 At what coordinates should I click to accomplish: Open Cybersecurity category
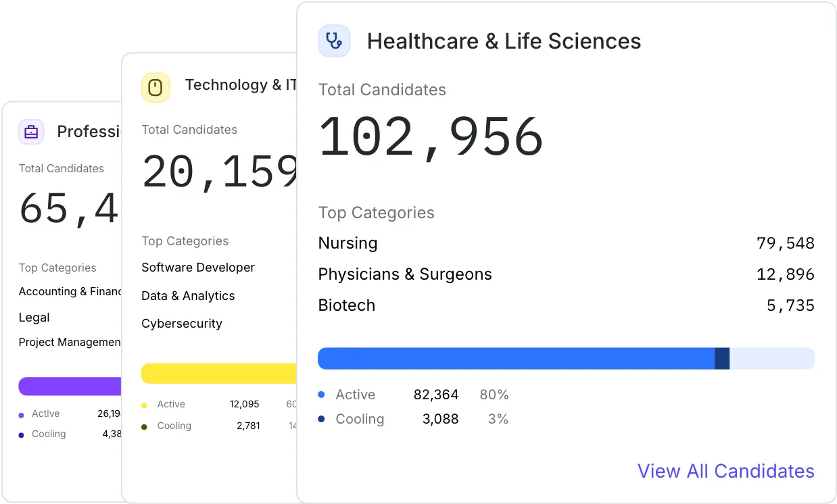[182, 324]
